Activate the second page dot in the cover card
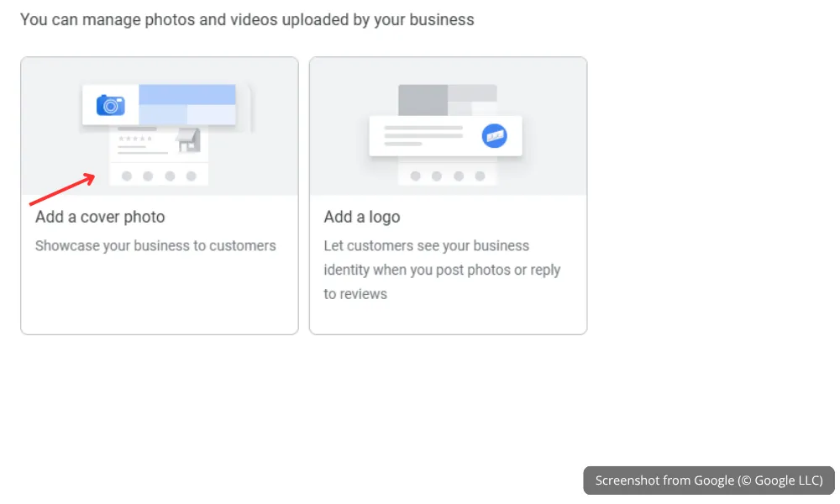 tap(148, 177)
